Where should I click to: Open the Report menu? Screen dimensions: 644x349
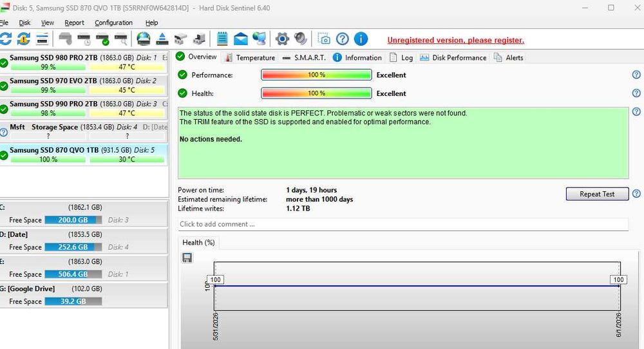click(x=74, y=23)
